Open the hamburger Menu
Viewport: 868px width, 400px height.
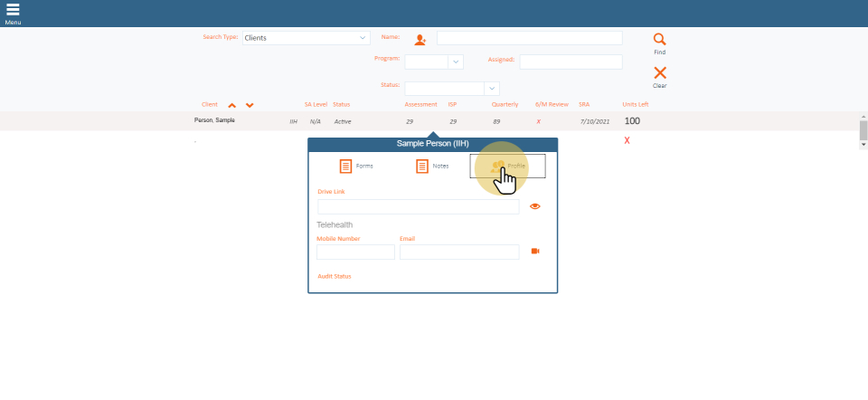[13, 11]
